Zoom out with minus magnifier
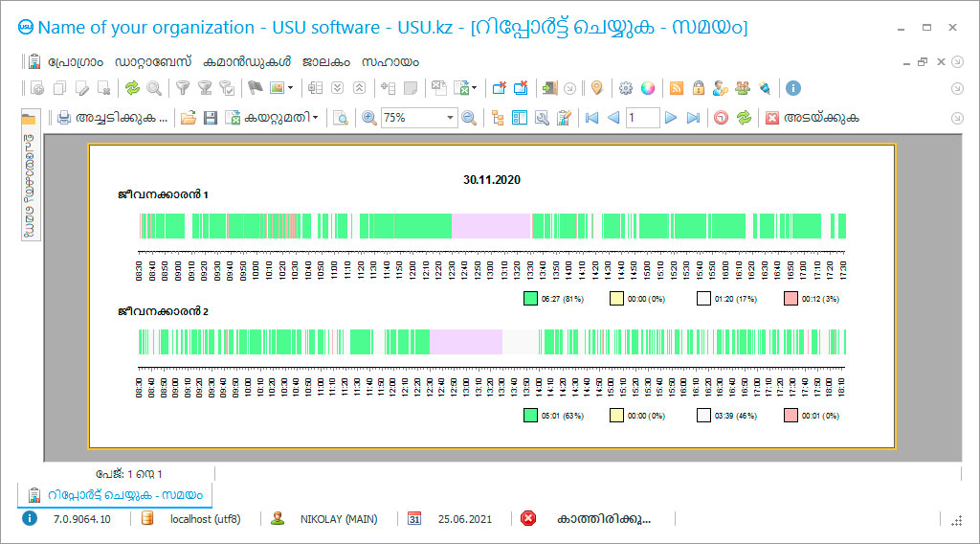Screen dimensions: 980x544 pos(469,118)
